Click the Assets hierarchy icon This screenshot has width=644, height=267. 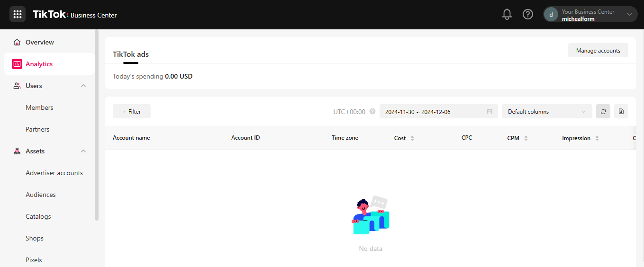click(17, 151)
